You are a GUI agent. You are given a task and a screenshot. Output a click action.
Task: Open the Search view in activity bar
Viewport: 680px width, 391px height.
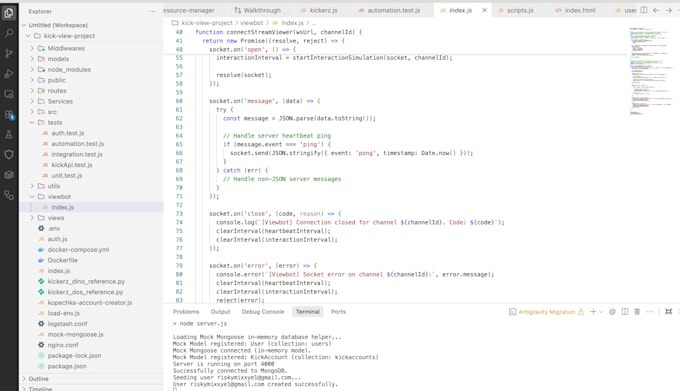tap(9, 33)
